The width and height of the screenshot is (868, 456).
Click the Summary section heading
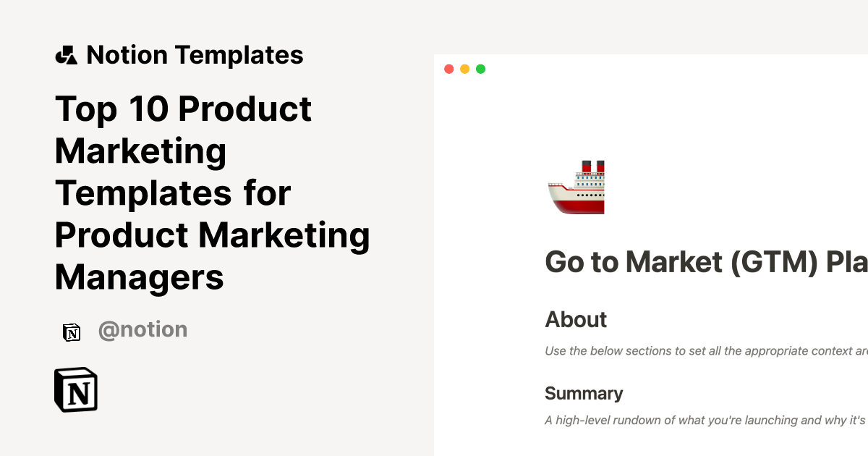583,393
